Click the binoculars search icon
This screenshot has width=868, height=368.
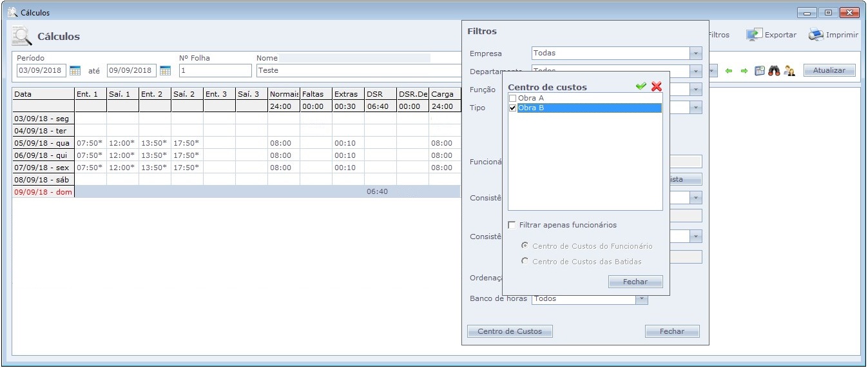coord(774,71)
